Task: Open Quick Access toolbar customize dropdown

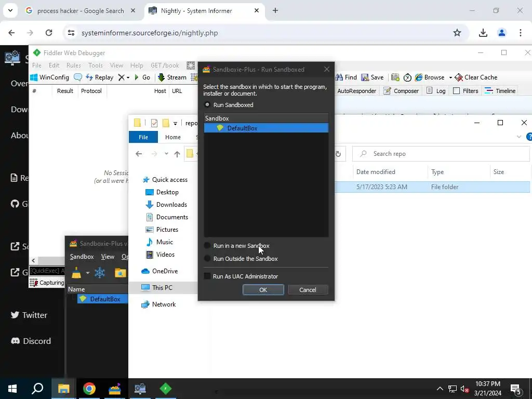Action: [x=175, y=123]
